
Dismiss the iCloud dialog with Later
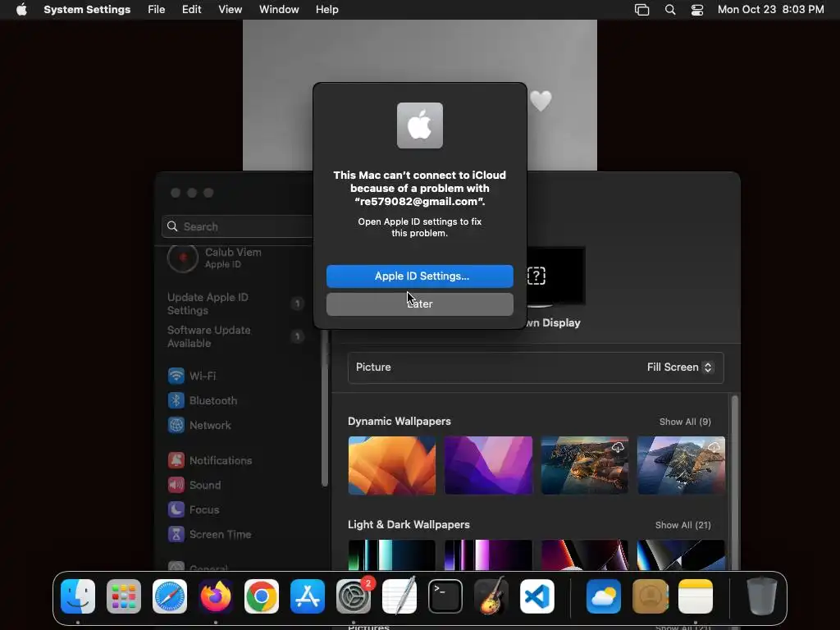pyautogui.click(x=419, y=304)
